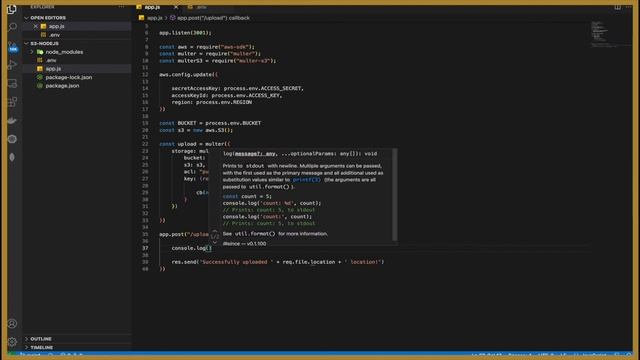Open package-lock.json in file tree
This screenshot has width=640, height=360.
(69, 77)
